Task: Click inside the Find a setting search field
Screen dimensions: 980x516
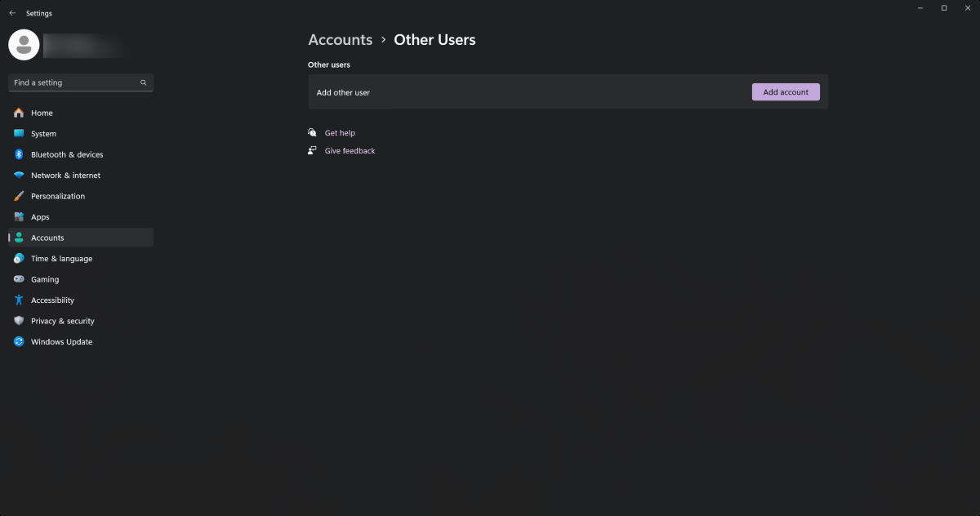Action: click(x=73, y=82)
